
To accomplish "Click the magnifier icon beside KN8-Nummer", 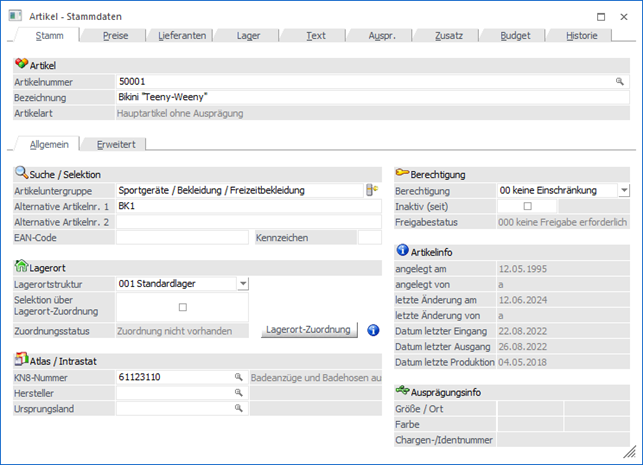I will tap(239, 377).
